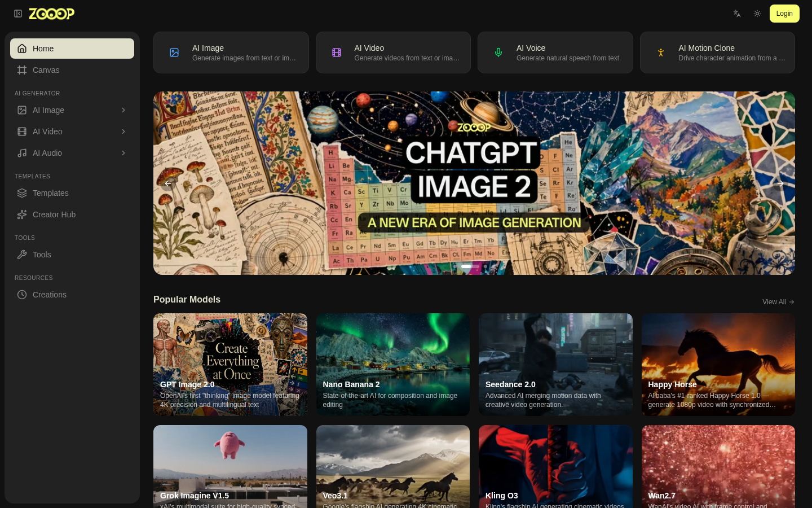
Task: Click the Creator Hub sparkle icon
Action: click(22, 214)
